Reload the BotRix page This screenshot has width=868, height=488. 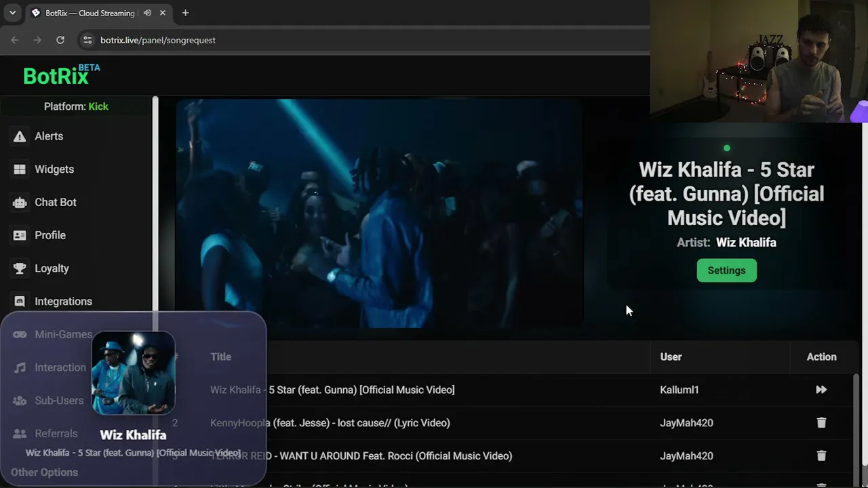pyautogui.click(x=60, y=40)
